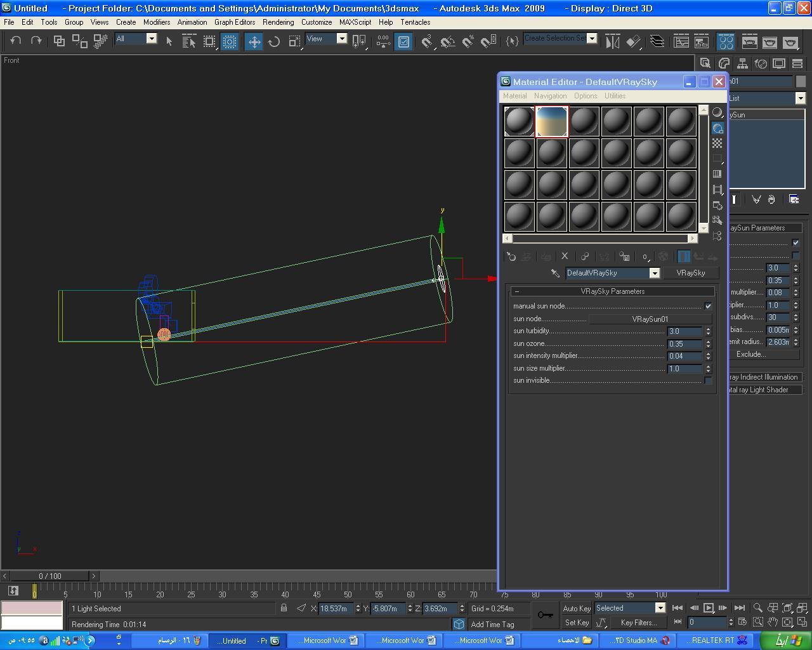Toggle Material Editor background checker icon
Viewport: 812px width, 650px height.
pos(717,143)
